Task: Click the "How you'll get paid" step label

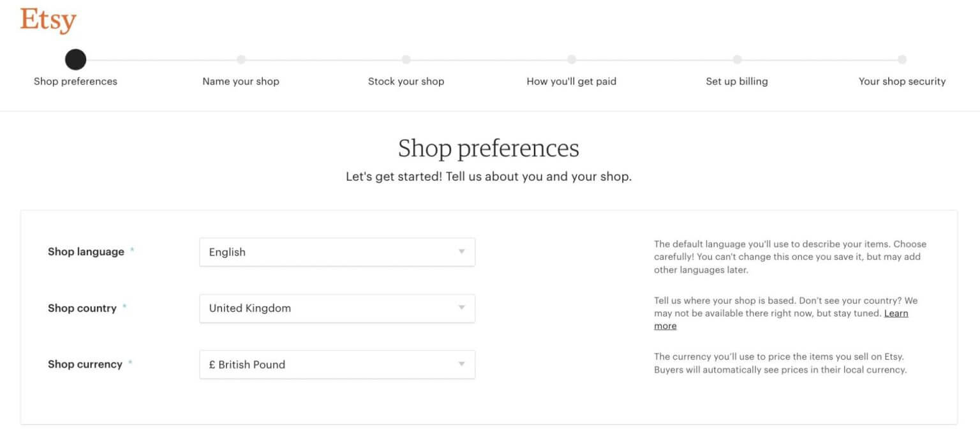Action: 572,81
